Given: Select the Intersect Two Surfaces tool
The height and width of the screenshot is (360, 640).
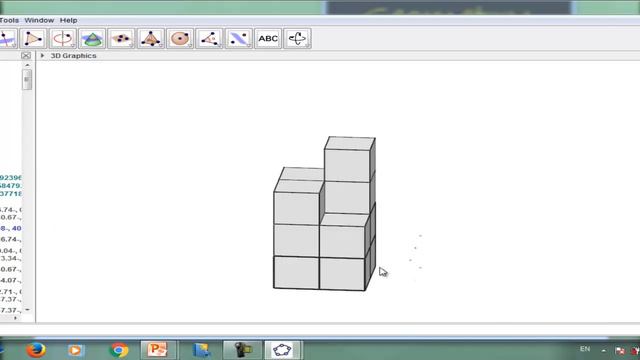Looking at the screenshot, I should 92,39.
